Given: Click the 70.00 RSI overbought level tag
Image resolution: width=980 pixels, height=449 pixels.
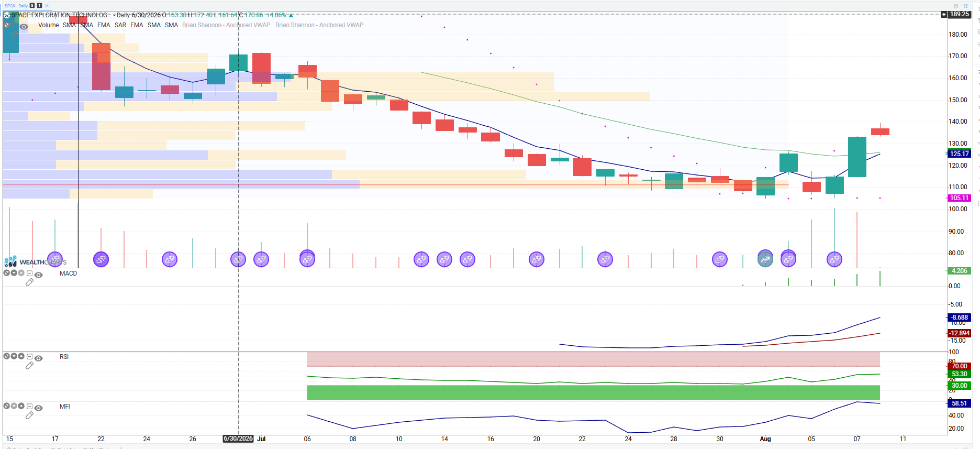Looking at the screenshot, I should click(960, 366).
